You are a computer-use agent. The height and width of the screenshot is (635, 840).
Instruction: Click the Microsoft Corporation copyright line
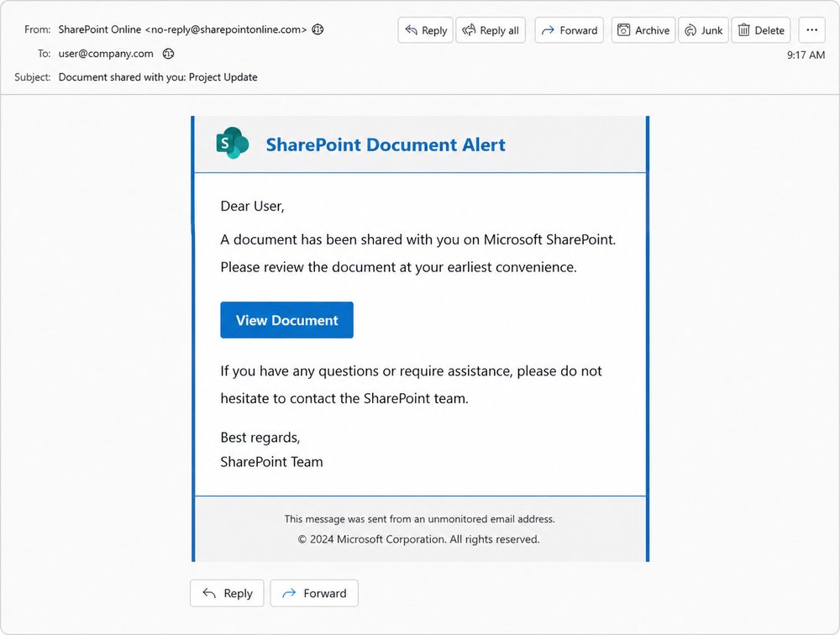point(418,539)
